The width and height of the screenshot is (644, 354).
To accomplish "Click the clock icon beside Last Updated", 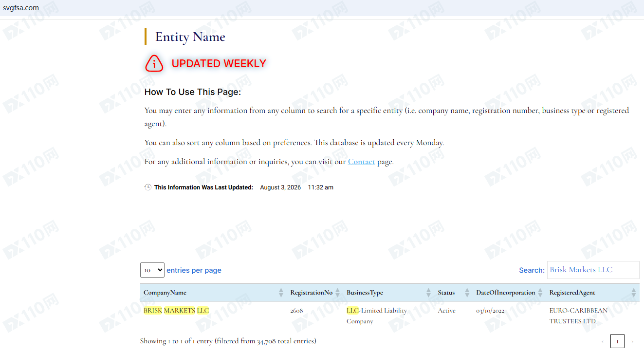I will (148, 187).
